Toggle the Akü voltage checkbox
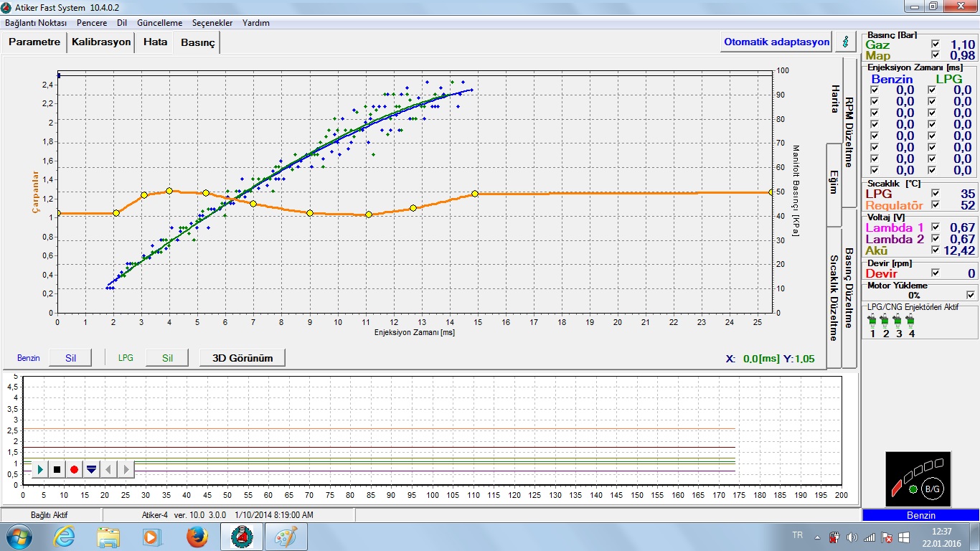 click(x=935, y=250)
